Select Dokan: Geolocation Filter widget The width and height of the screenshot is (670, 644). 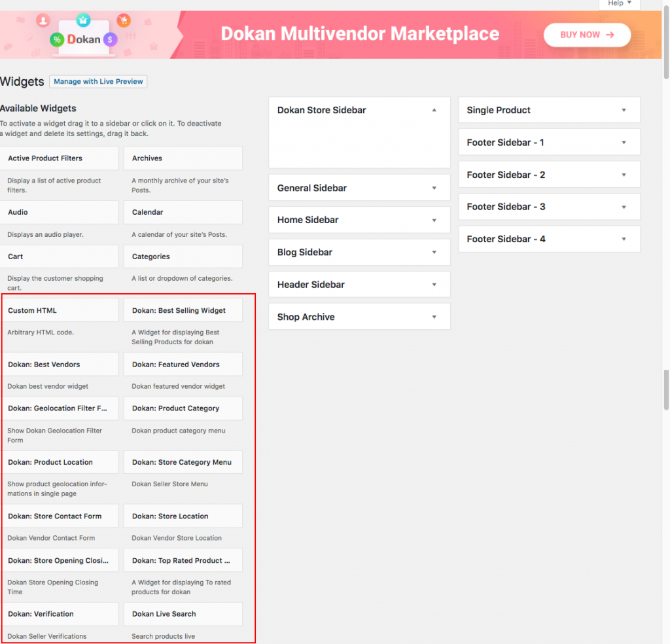59,408
